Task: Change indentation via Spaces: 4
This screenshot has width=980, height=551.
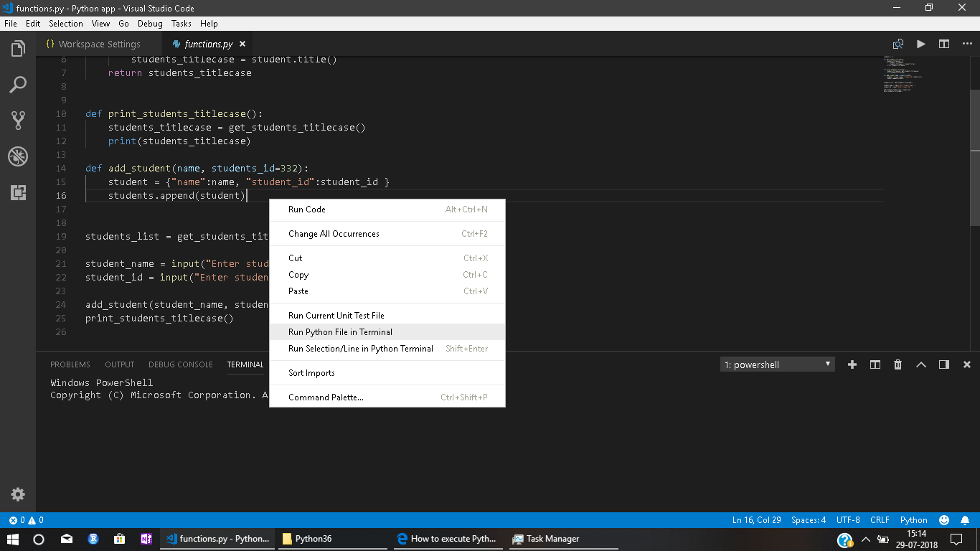Action: coord(809,520)
